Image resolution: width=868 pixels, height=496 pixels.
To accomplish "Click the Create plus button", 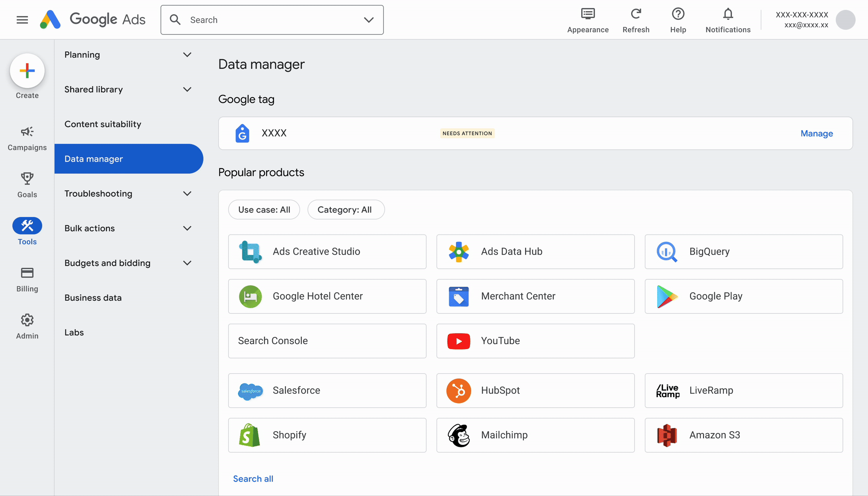I will point(27,71).
